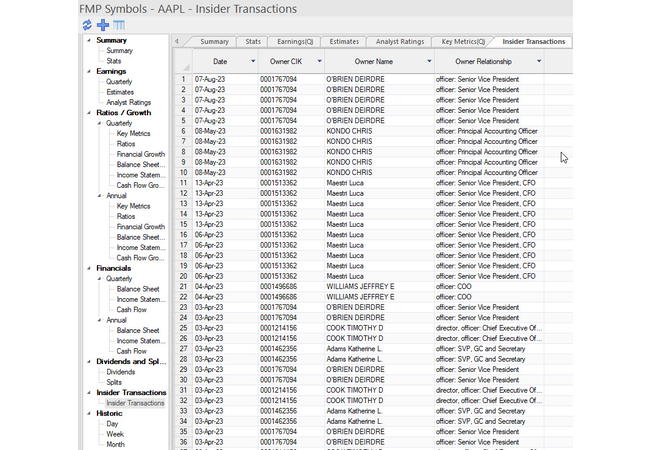Select Quarterly under Earnings

point(119,82)
